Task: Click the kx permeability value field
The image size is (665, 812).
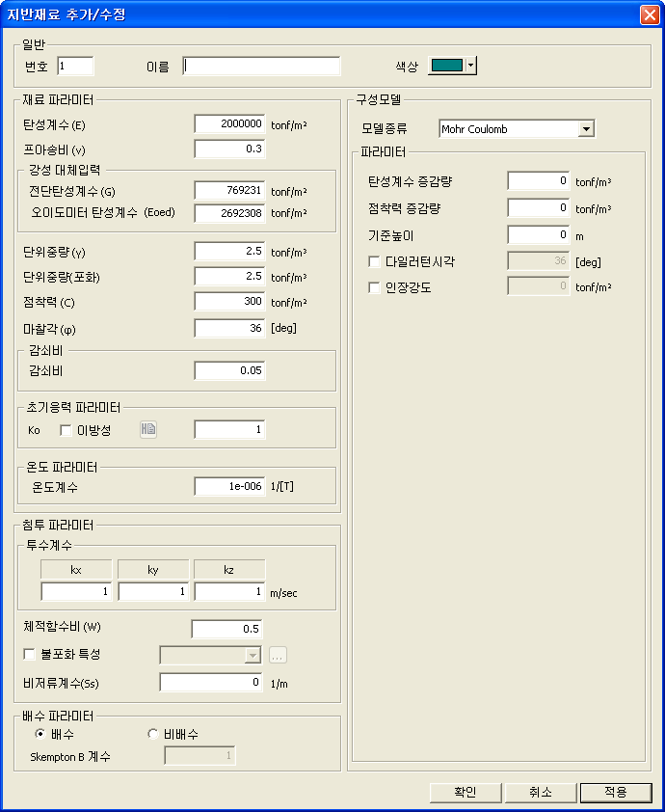Action: click(x=76, y=591)
